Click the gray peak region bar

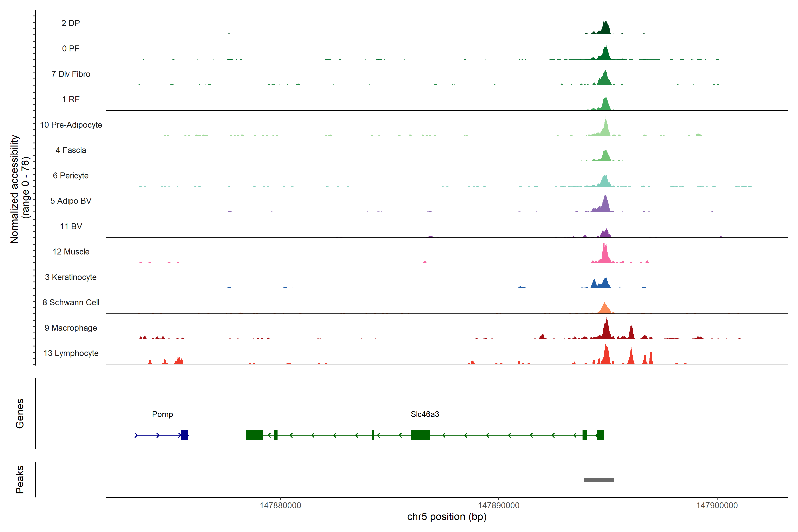pos(598,479)
